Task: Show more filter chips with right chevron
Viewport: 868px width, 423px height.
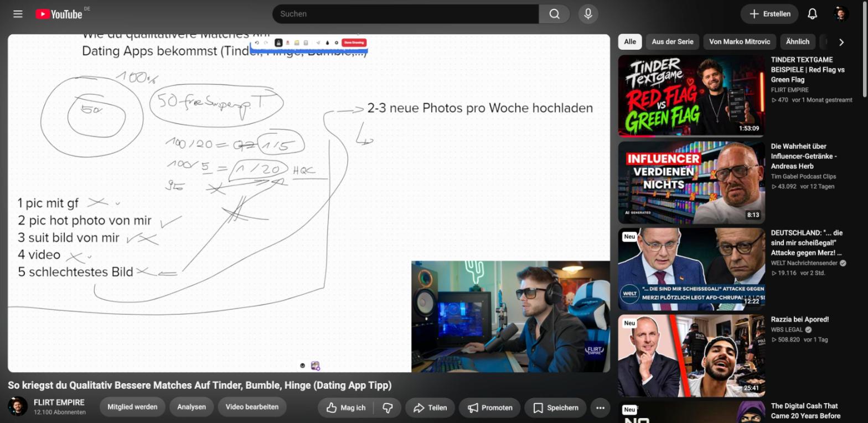Action: pos(841,42)
